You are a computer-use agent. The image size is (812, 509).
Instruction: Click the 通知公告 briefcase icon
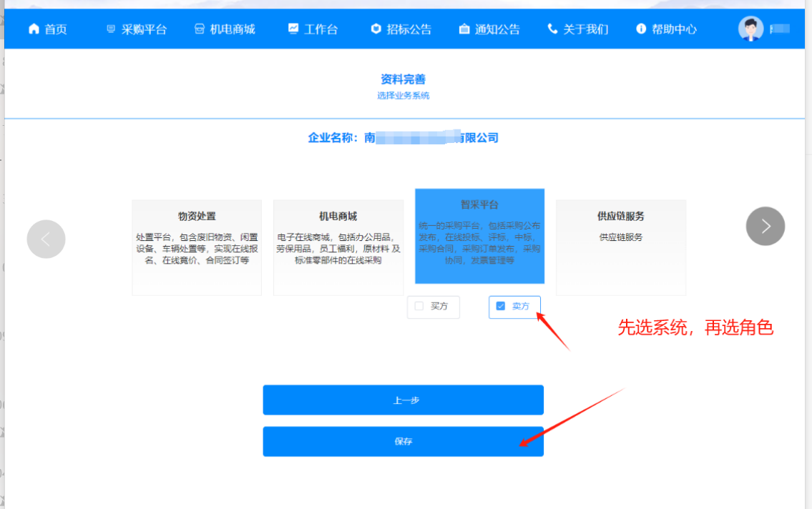pyautogui.click(x=464, y=29)
